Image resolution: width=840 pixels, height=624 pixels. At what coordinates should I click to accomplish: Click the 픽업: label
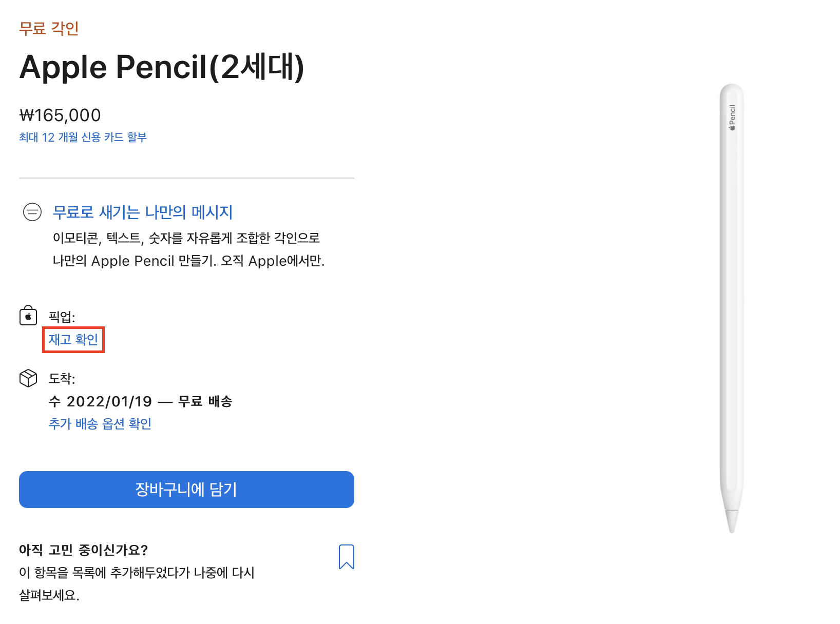[x=62, y=317]
